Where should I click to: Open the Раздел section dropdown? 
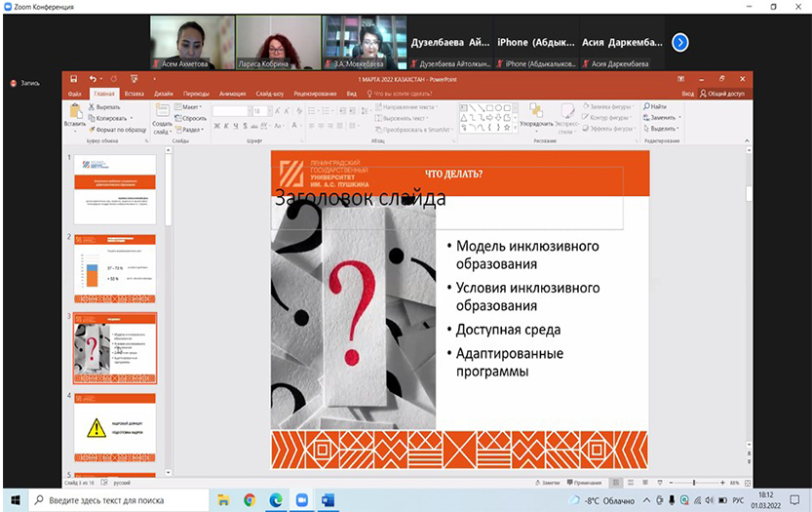coord(192,129)
